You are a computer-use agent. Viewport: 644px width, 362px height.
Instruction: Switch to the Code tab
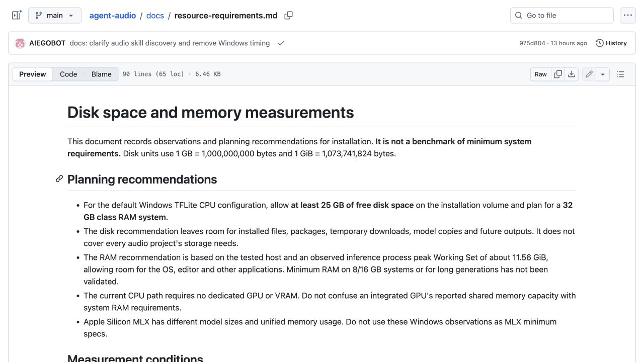coord(68,74)
